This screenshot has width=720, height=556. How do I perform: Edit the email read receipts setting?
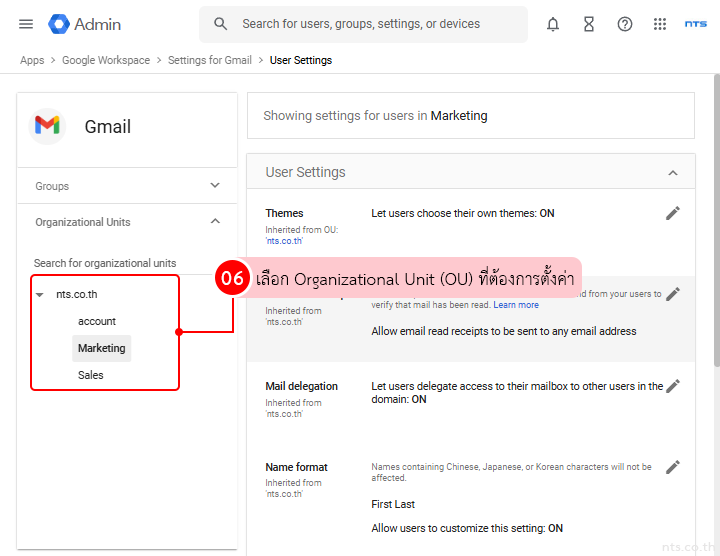[673, 294]
